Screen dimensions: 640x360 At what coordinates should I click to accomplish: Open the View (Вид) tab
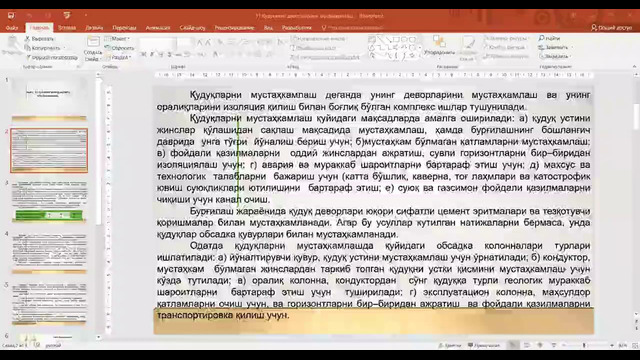click(x=268, y=28)
